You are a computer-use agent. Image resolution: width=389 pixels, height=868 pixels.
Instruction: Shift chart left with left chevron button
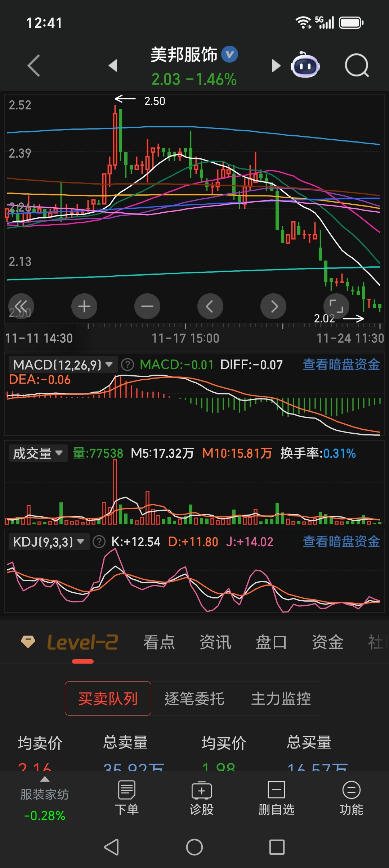[210, 307]
